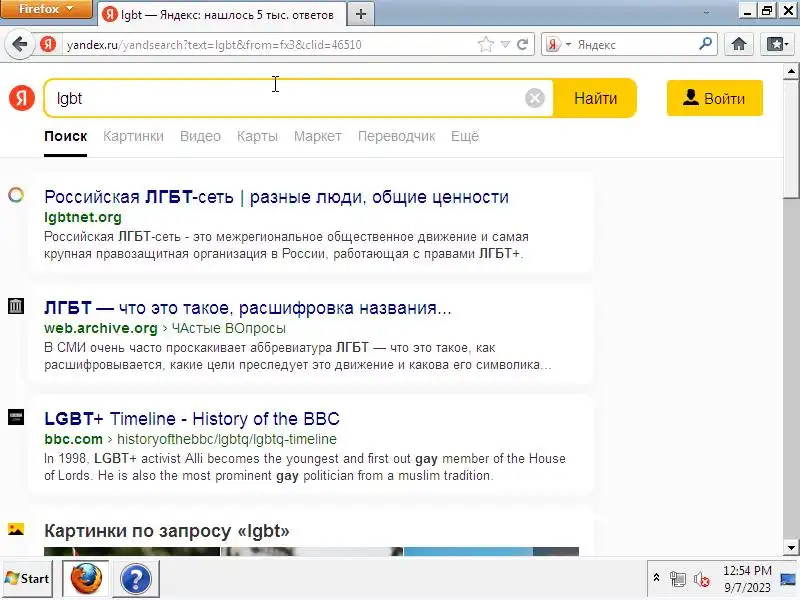Click the browser back arrow button
The width and height of the screenshot is (800, 600).
pyautogui.click(x=19, y=44)
